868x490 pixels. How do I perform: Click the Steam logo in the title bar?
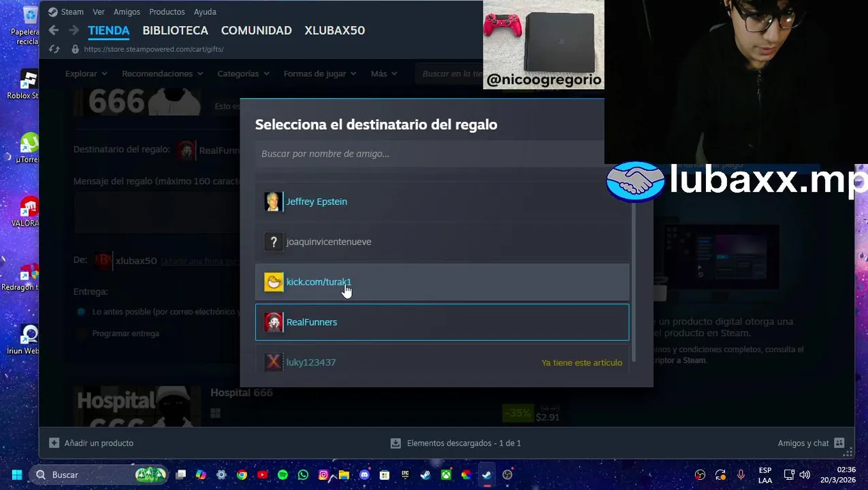pyautogui.click(x=52, y=12)
